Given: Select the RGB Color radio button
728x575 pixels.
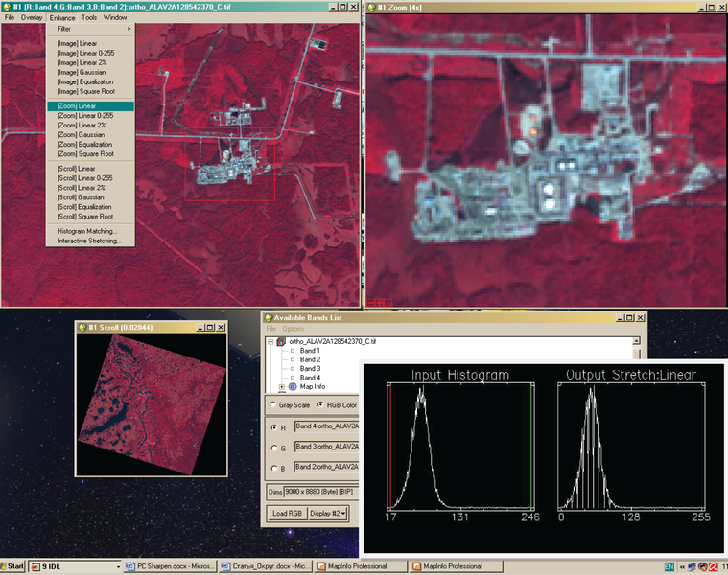Looking at the screenshot, I should (x=321, y=404).
